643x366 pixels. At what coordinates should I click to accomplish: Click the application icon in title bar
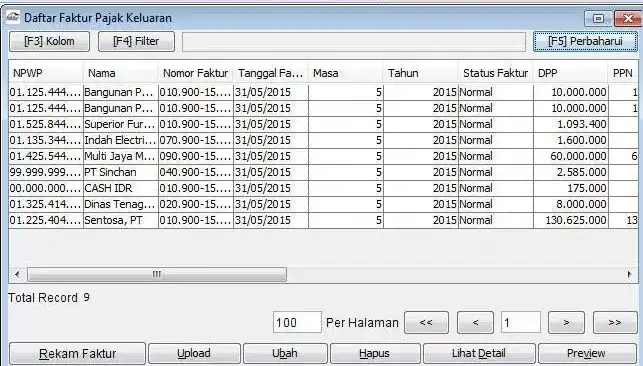click(x=13, y=17)
